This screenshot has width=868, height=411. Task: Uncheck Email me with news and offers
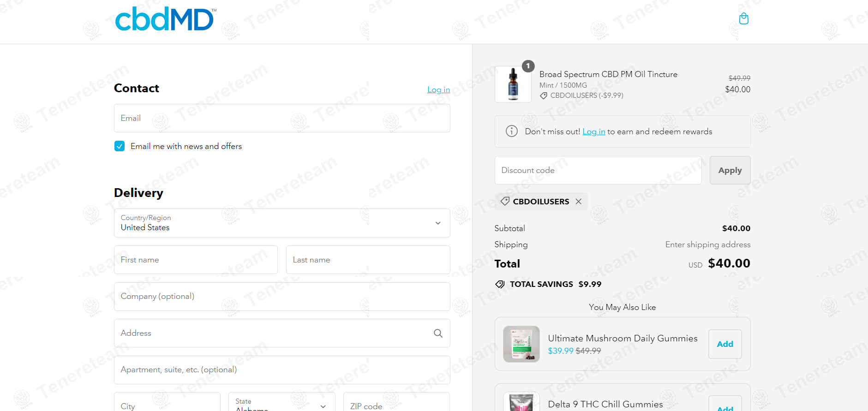point(120,146)
